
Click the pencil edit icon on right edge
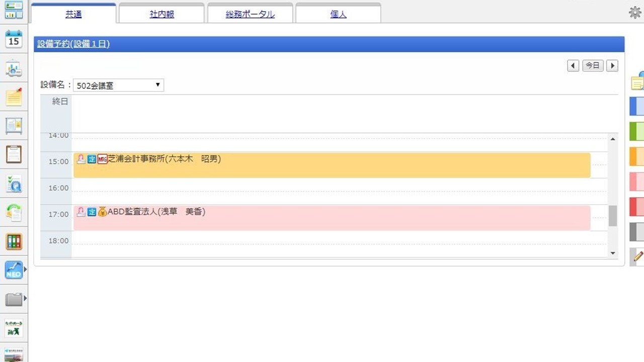(637, 256)
